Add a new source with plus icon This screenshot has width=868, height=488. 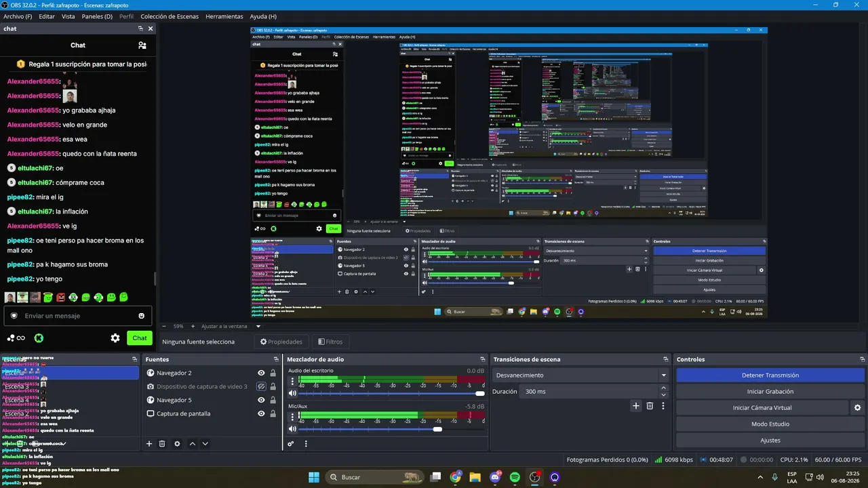(x=149, y=444)
